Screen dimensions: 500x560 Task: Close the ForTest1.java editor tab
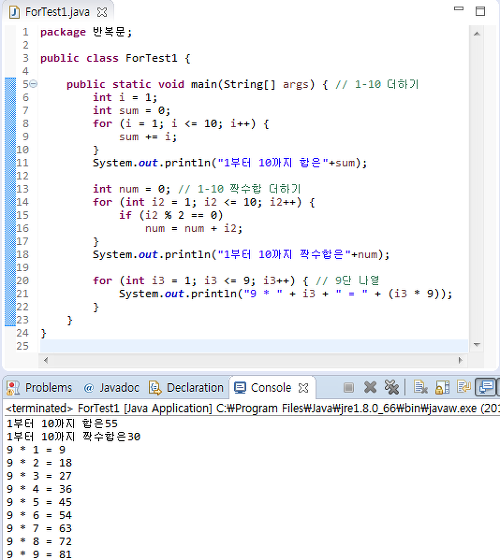(102, 12)
